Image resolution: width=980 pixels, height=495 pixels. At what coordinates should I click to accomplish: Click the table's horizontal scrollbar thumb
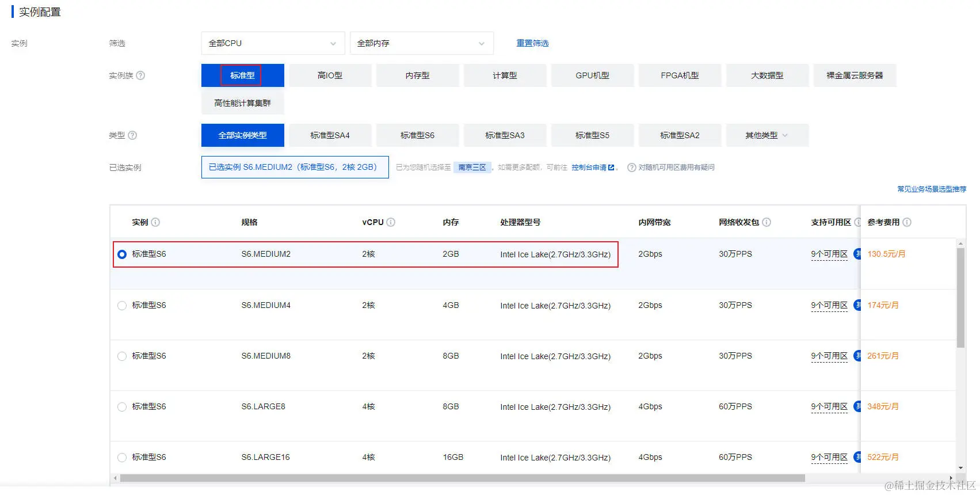click(462, 478)
